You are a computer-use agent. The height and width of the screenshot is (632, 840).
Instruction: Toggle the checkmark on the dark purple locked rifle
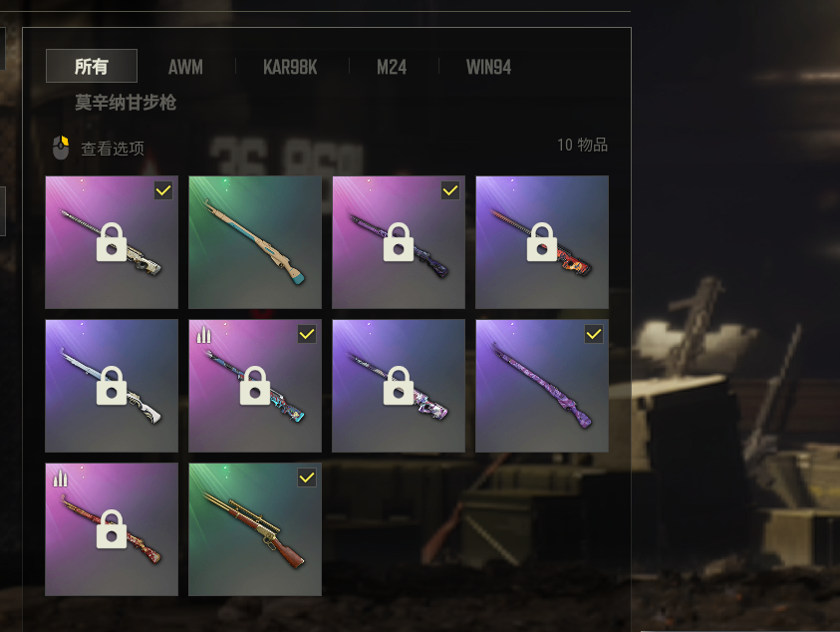(450, 190)
